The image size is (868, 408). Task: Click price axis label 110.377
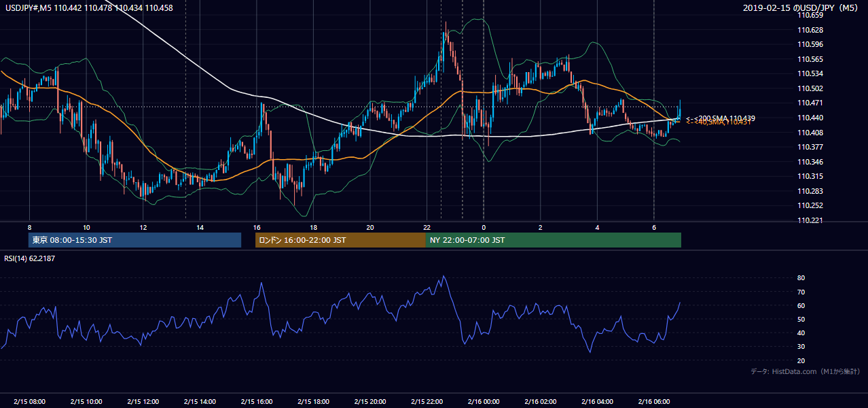(812, 147)
